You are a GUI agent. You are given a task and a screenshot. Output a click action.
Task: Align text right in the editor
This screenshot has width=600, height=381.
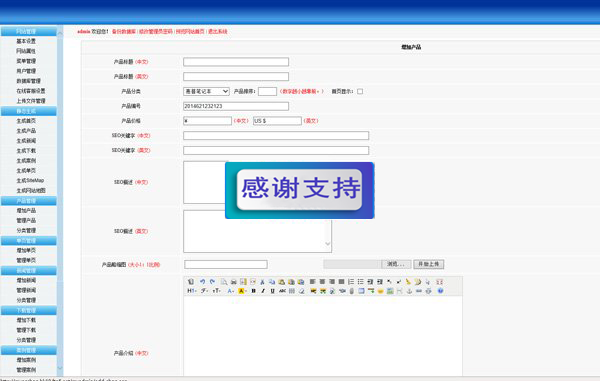click(x=331, y=282)
